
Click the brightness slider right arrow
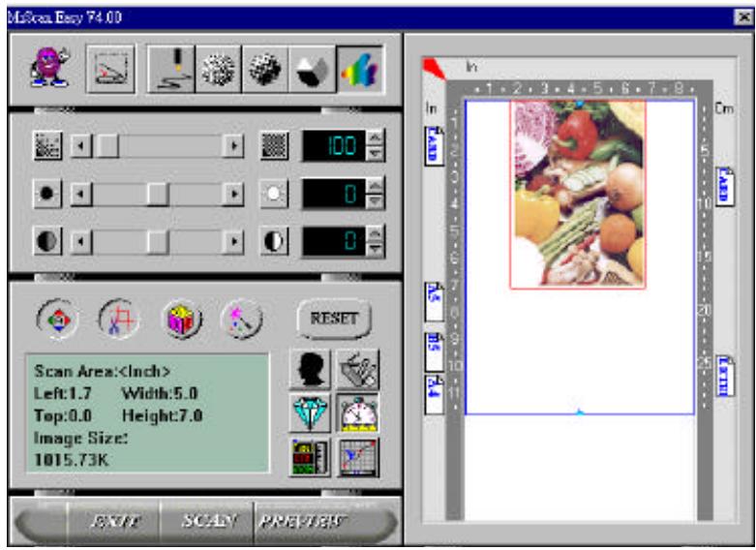(233, 194)
